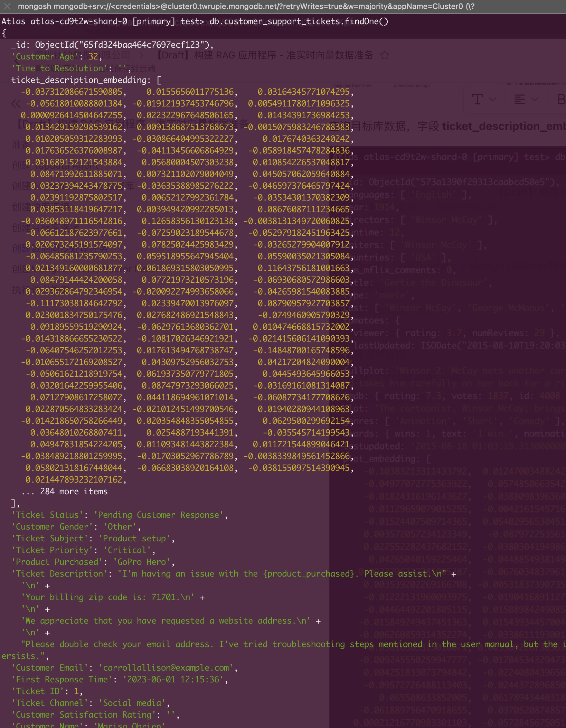
Task: Select the email carrollallison@example.com
Action: [166, 668]
